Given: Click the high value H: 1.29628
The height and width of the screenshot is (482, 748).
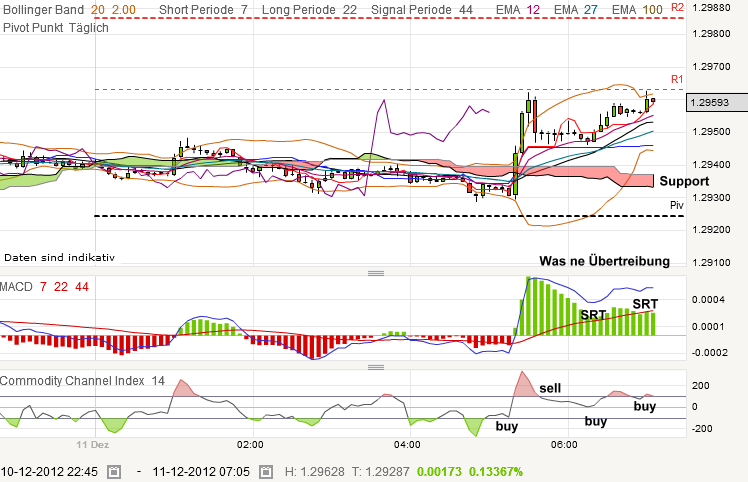Looking at the screenshot, I should [314, 472].
